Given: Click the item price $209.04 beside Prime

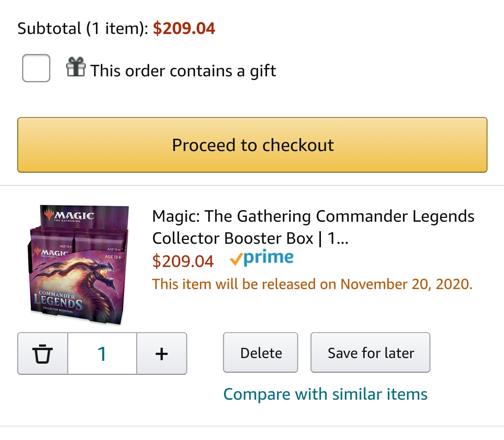Looking at the screenshot, I should [x=183, y=261].
